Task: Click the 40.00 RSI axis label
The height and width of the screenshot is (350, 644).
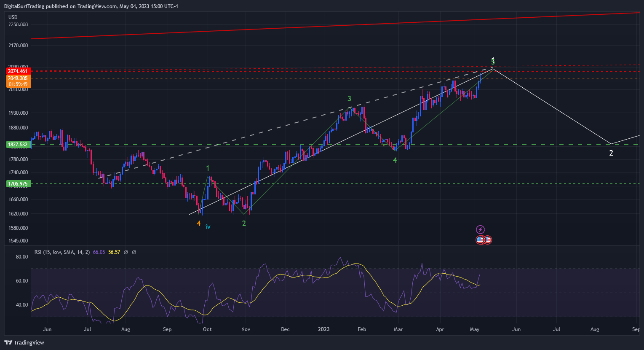Action: tap(22, 305)
